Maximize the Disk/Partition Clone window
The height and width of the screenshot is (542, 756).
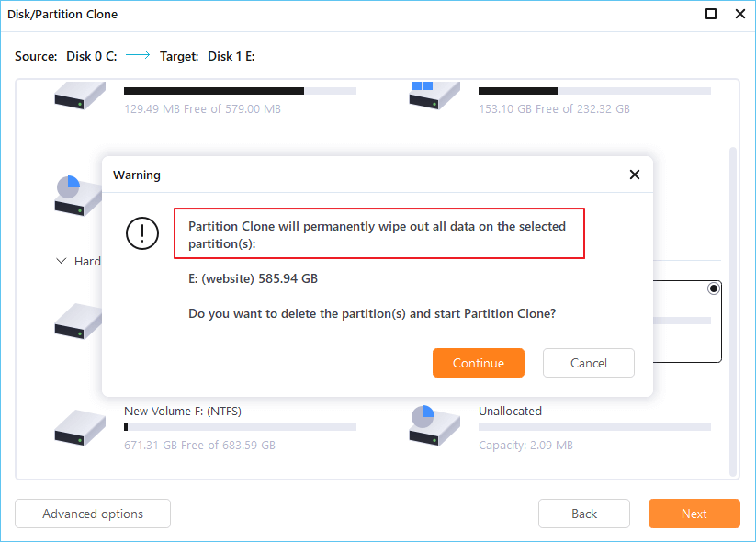point(711,15)
